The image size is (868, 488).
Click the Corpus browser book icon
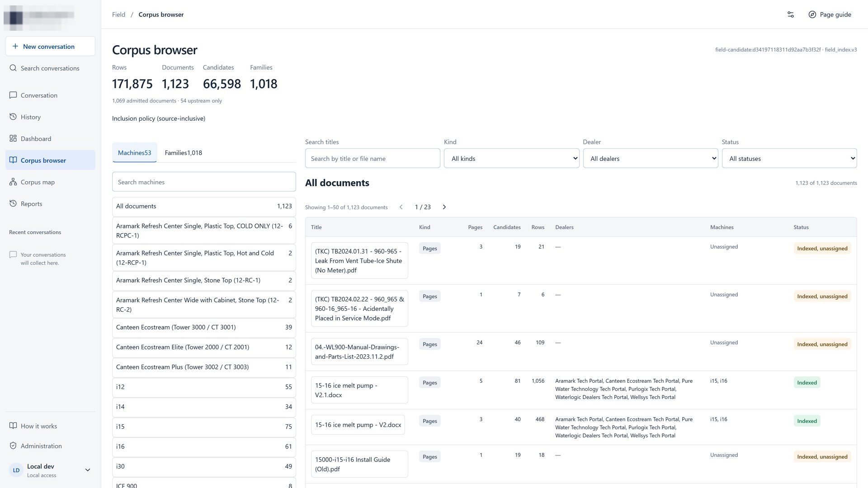[13, 160]
